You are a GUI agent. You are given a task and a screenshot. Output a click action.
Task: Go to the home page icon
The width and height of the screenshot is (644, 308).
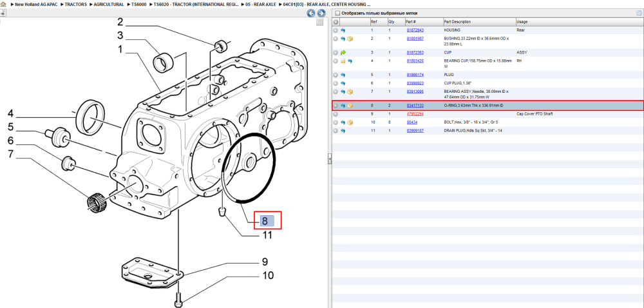click(3, 4)
